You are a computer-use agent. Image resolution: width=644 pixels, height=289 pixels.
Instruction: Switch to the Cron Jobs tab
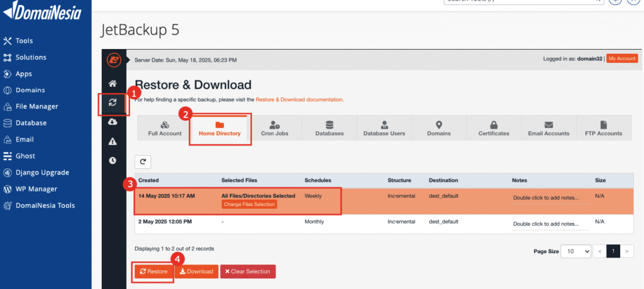[x=274, y=128]
